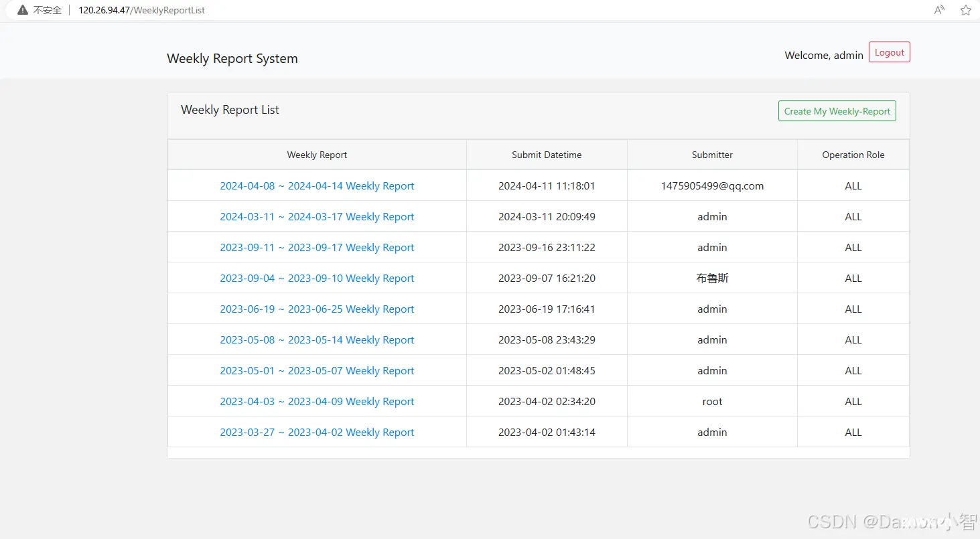
Task: Click Create My Weekly-Report button
Action: 837,111
